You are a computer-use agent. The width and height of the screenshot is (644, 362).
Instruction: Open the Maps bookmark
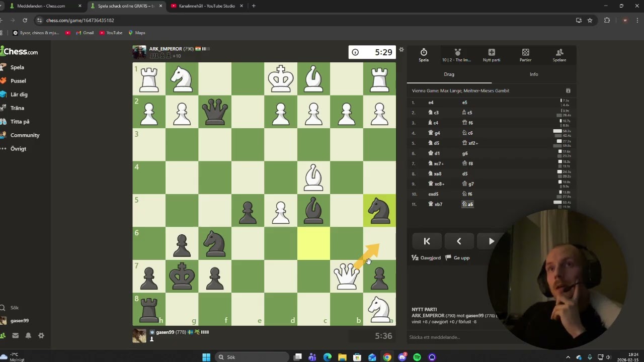coord(136,33)
